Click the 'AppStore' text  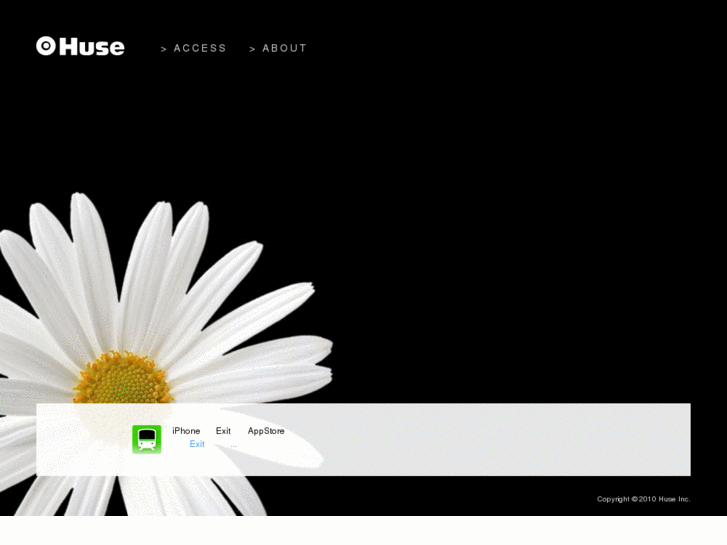tap(266, 431)
